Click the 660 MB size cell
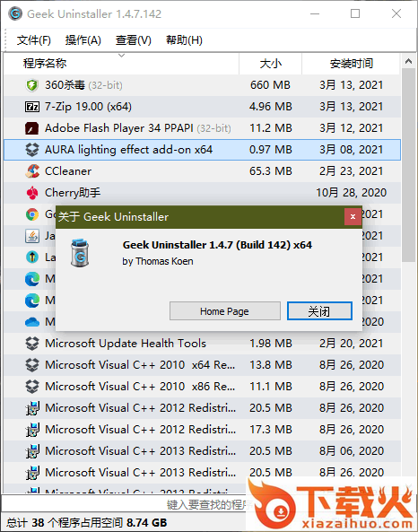 pyautogui.click(x=270, y=85)
